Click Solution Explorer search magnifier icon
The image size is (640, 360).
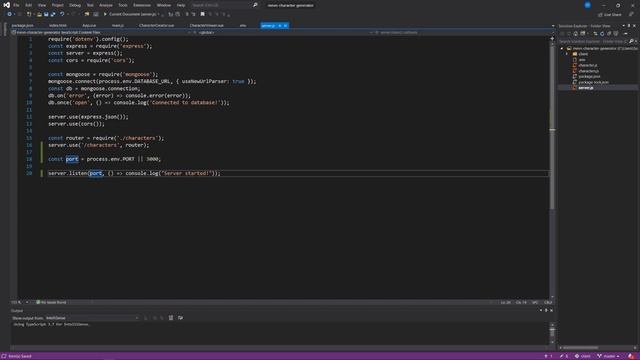click(631, 41)
